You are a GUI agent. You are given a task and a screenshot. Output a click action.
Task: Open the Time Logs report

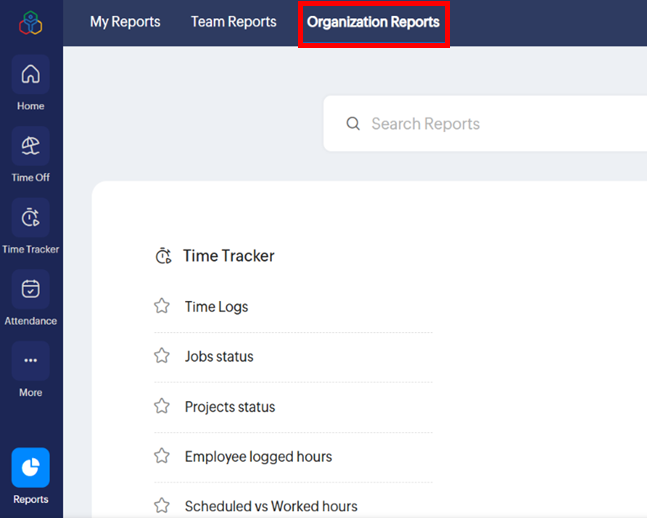216,307
